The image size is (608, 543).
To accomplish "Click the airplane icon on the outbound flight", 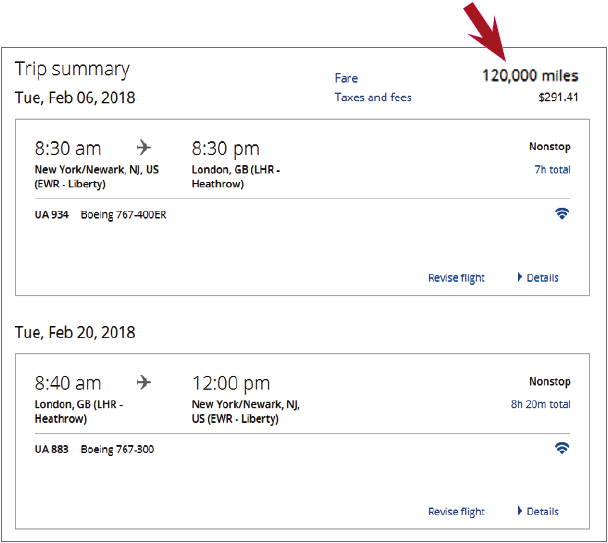I will tap(145, 149).
